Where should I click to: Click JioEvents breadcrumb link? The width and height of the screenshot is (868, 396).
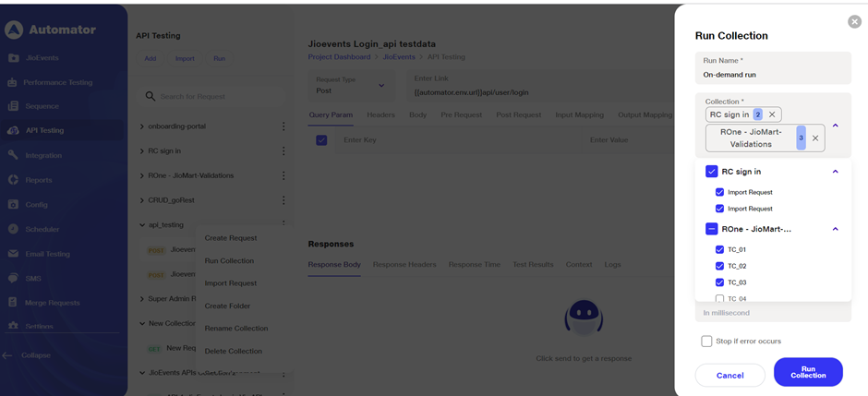tap(399, 57)
